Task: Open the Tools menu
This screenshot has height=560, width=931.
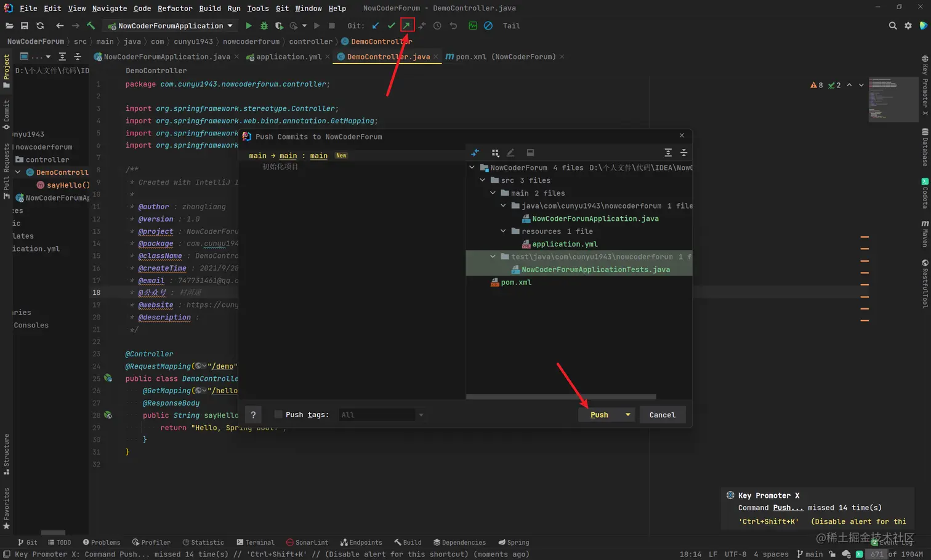Action: point(257,8)
